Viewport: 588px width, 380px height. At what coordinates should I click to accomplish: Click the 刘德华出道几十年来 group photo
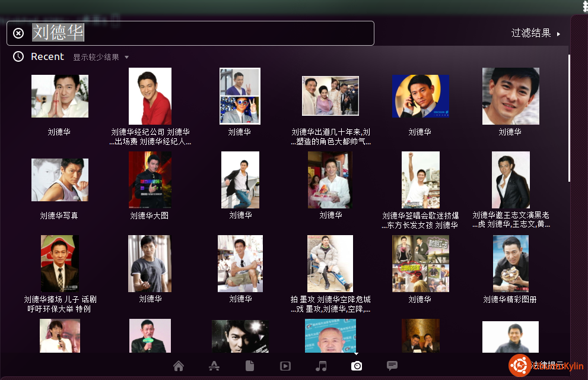(330, 96)
